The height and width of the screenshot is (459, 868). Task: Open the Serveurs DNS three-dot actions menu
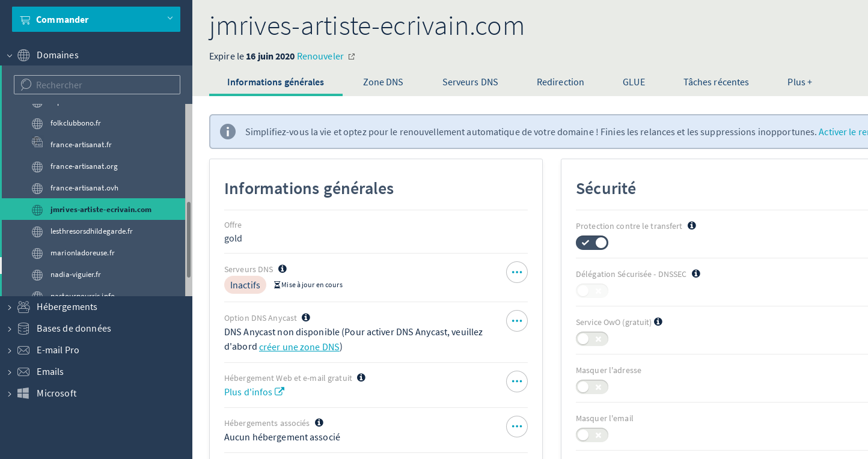[517, 272]
